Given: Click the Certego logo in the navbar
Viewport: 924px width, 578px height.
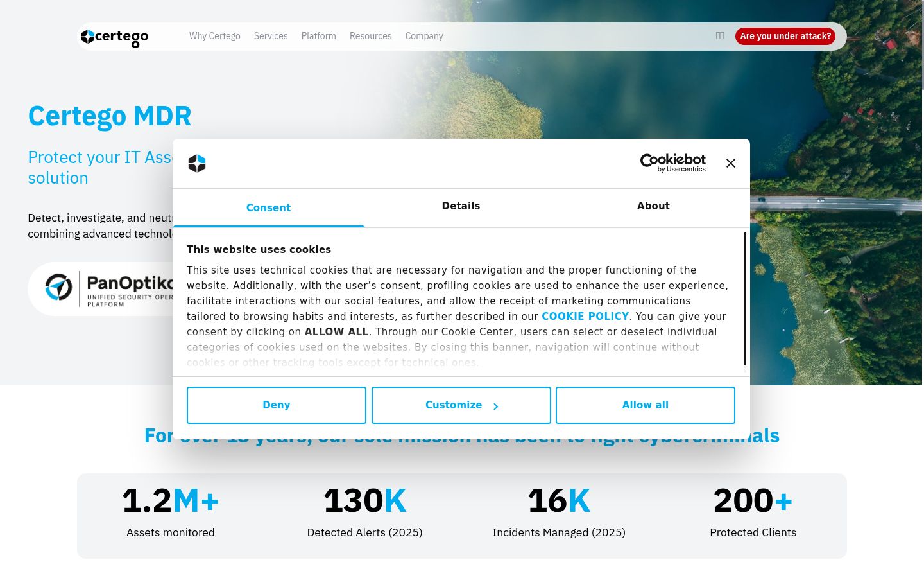Looking at the screenshot, I should point(115,37).
